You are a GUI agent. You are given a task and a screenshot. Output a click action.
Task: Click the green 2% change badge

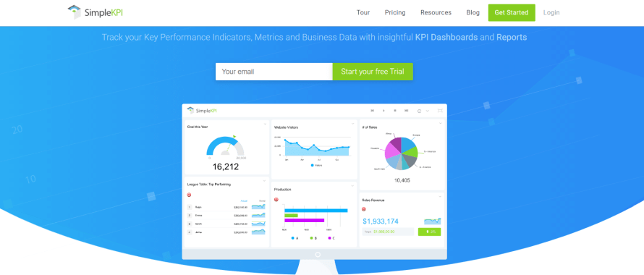click(429, 232)
